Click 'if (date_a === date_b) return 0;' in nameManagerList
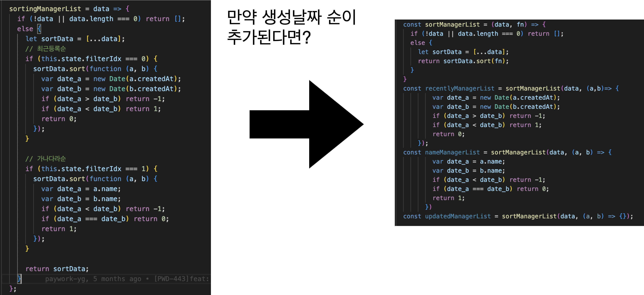644x295 pixels. coord(491,189)
